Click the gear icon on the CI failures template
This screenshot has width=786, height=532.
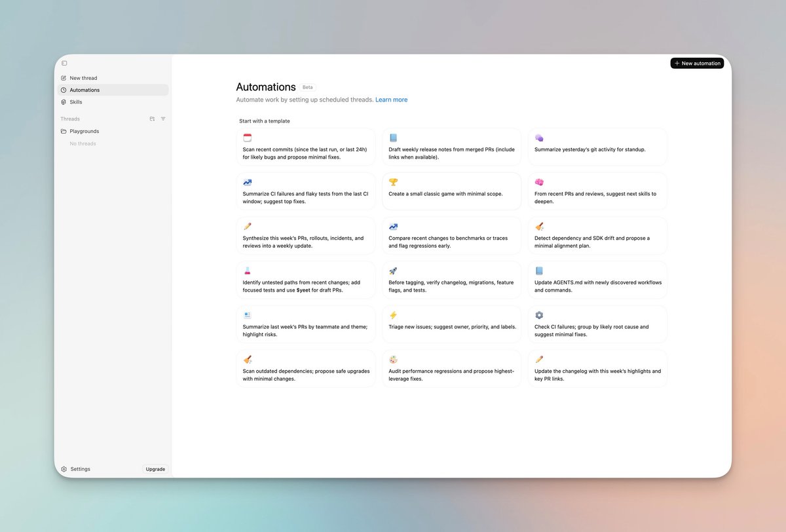(x=539, y=315)
